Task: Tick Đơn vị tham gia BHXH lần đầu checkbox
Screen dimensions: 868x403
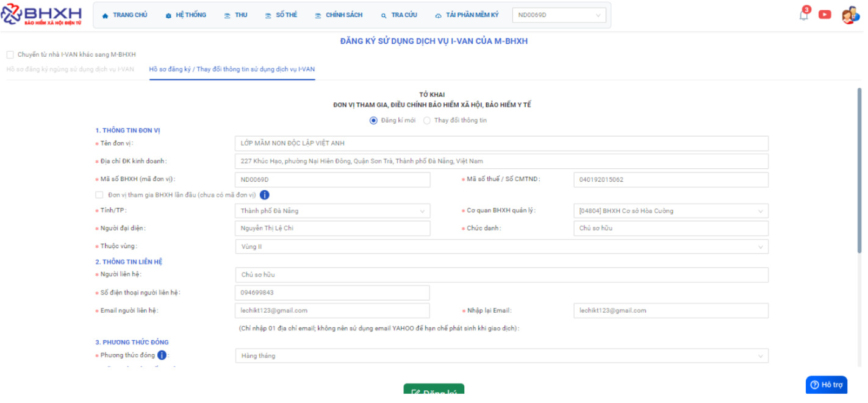Action: 99,195
